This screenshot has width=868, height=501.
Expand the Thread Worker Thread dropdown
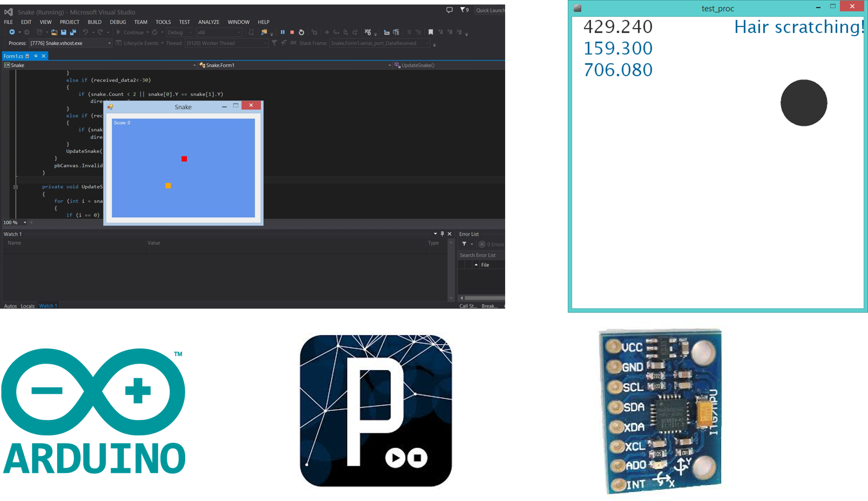265,43
